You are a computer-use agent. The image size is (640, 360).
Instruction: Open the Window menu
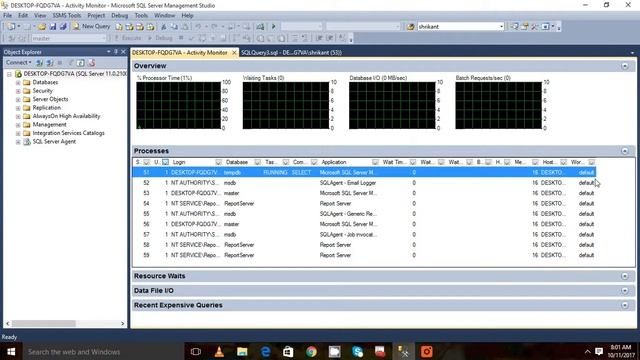(x=164, y=16)
